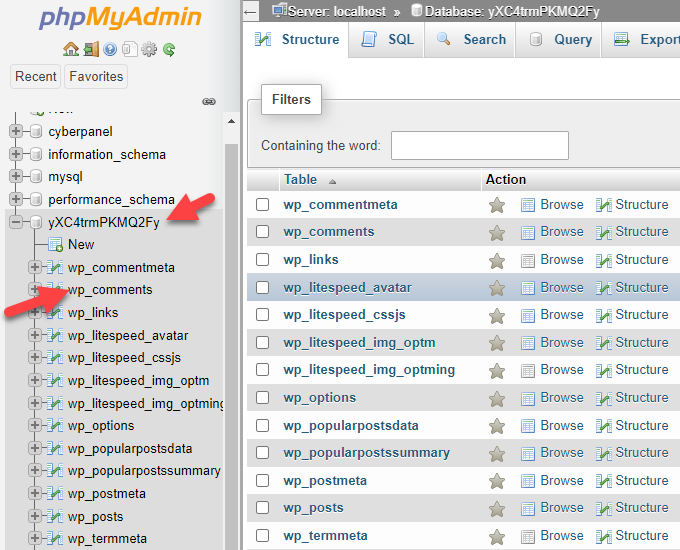The height and width of the screenshot is (550, 680).
Task: Favorite the wp_litespeed_avatar table with its star
Action: click(x=497, y=288)
